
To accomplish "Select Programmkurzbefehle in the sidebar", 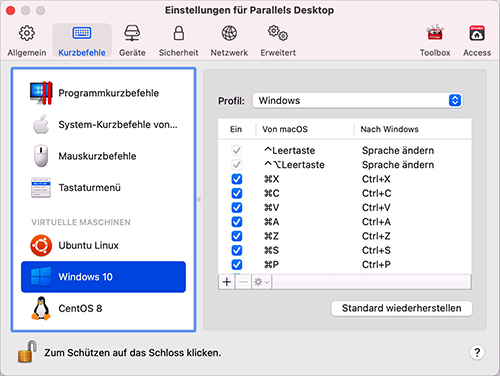I will tap(103, 93).
